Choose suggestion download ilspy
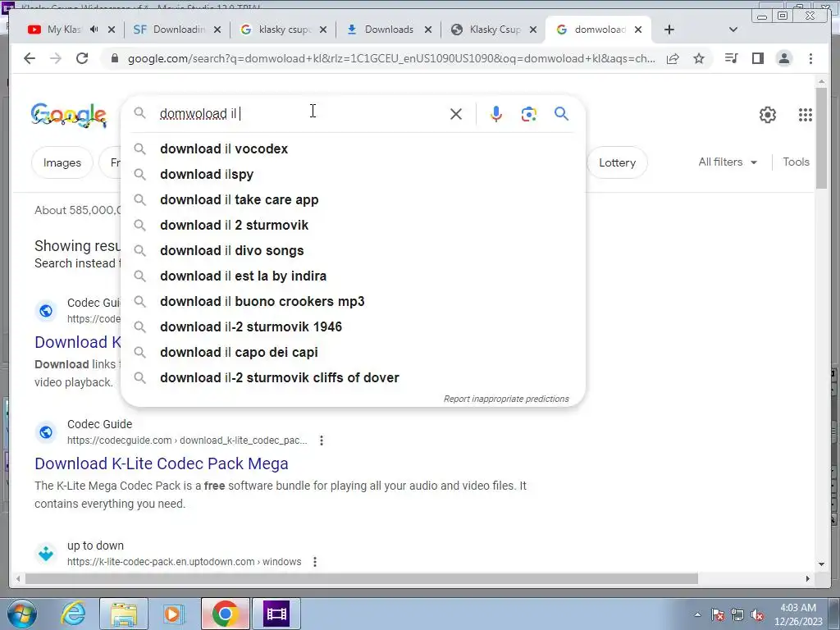This screenshot has height=630, width=840. pos(354,174)
